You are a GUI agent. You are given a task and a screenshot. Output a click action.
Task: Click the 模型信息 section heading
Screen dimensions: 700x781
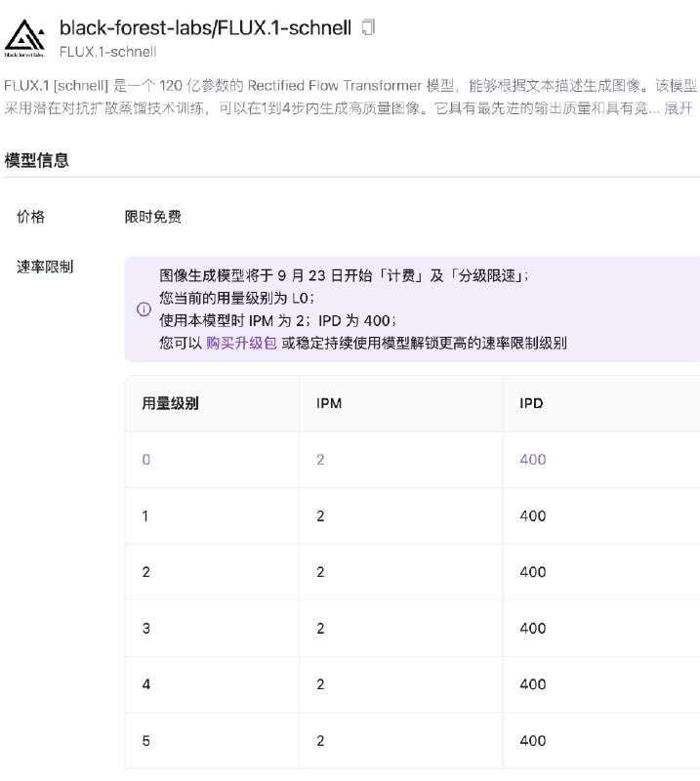[x=36, y=160]
